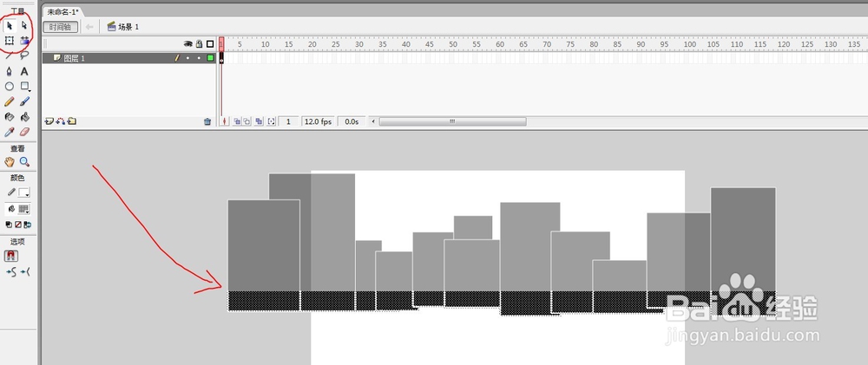868x365 pixels.
Task: Toggle Onion Skin in timeline
Action: coord(237,121)
